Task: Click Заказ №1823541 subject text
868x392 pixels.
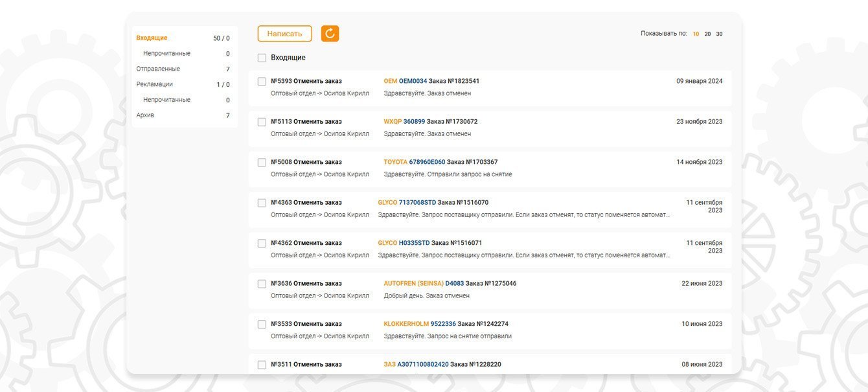Action: [x=454, y=81]
